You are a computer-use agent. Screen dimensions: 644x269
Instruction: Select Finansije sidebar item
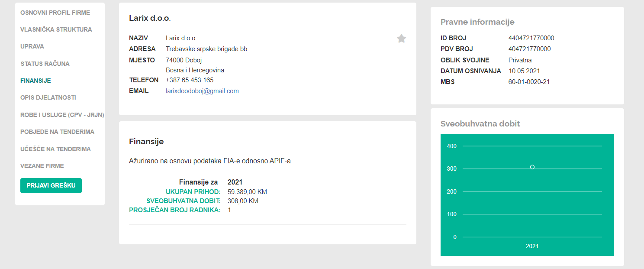click(35, 81)
